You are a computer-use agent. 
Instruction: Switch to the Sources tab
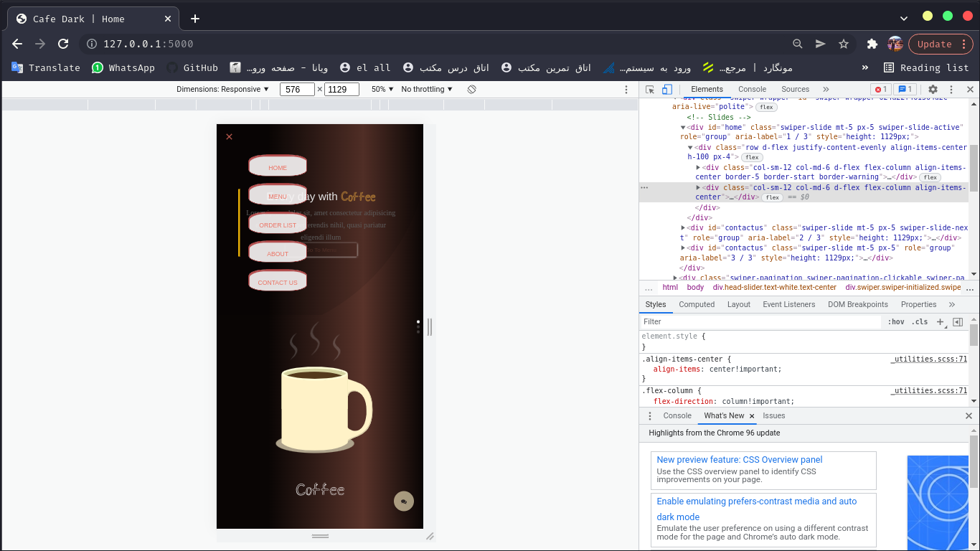click(795, 90)
